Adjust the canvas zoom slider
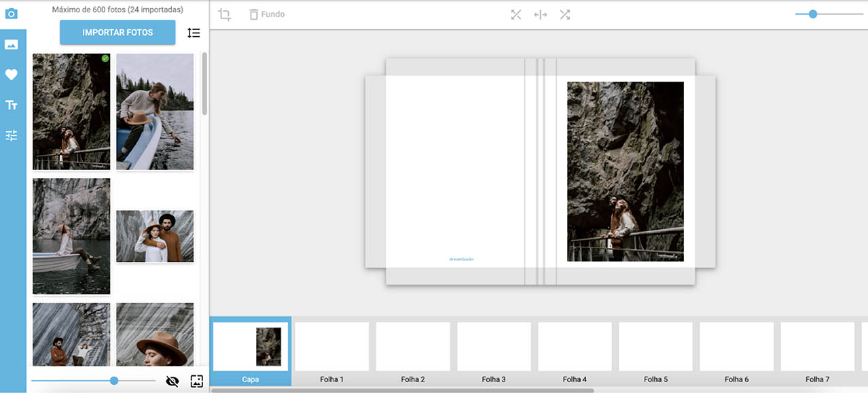The image size is (868, 393). [x=812, y=14]
